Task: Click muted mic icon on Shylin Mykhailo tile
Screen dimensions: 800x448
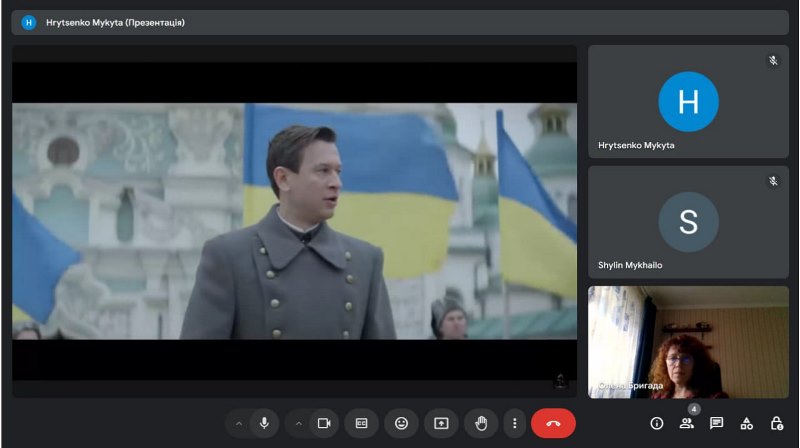Action: (x=773, y=181)
